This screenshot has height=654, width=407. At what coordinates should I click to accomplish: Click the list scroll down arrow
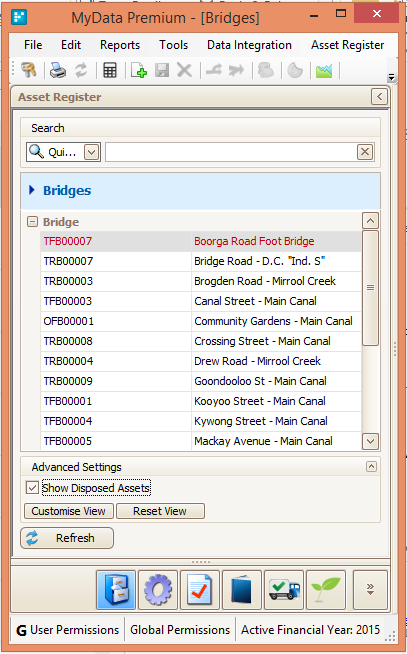[371, 441]
